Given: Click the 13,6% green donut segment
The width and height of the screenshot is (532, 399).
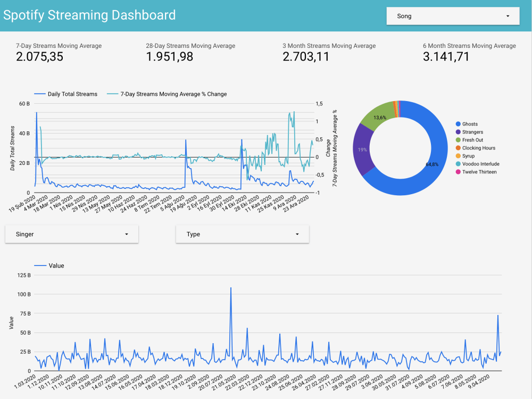Looking at the screenshot, I should [x=380, y=118].
